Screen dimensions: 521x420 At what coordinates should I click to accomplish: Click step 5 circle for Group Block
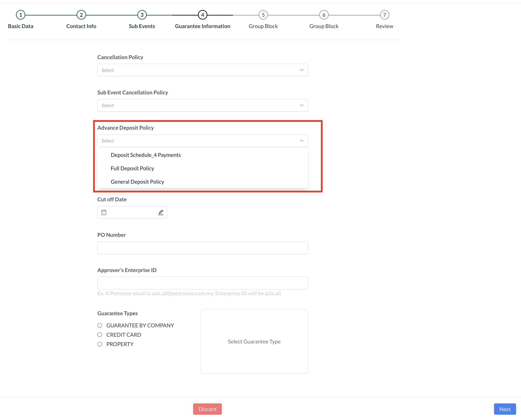coord(263,14)
